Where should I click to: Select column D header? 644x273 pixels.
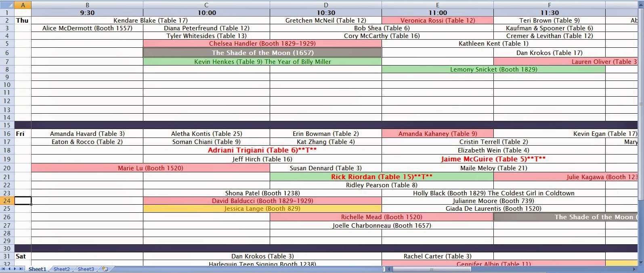(x=326, y=5)
